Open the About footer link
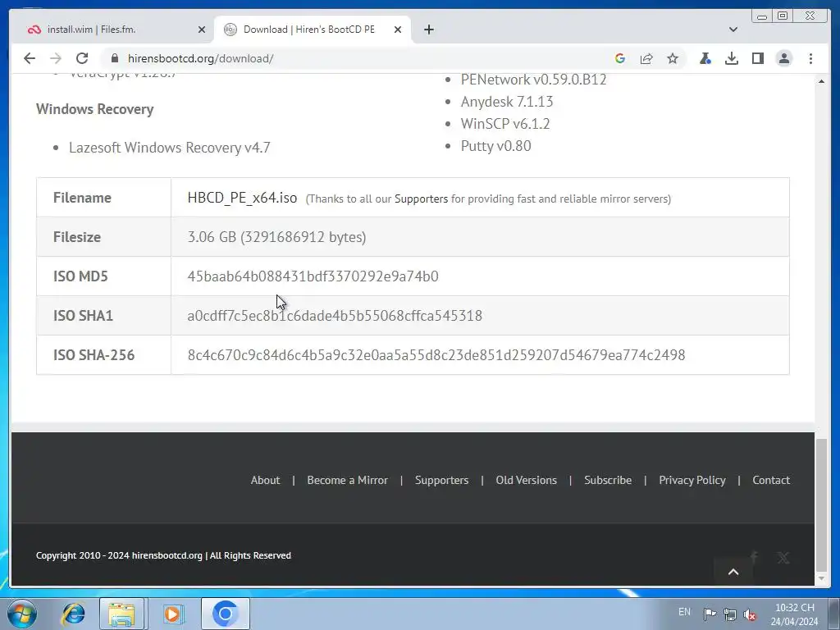 tap(265, 480)
